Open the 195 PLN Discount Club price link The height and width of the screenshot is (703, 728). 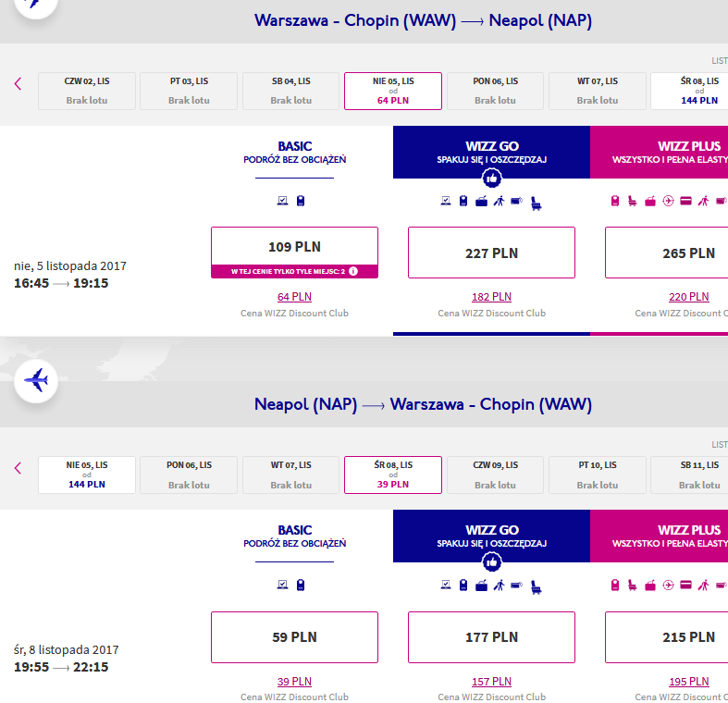coord(689,681)
